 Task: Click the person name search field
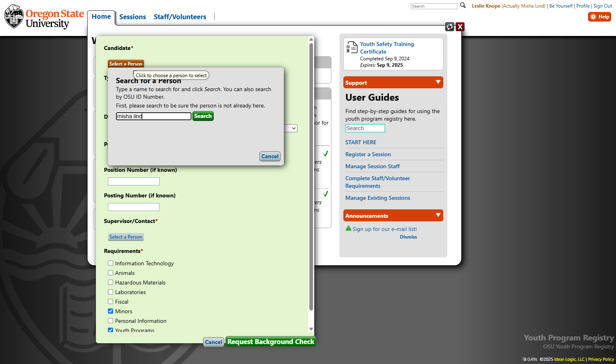coord(154,116)
